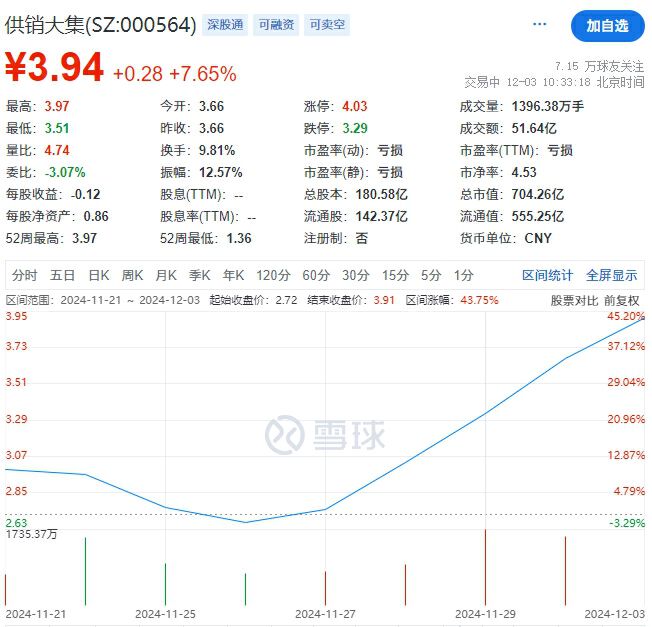652x627 pixels.
Task: Click the 每股净资产 value 0.86
Action: click(96, 217)
